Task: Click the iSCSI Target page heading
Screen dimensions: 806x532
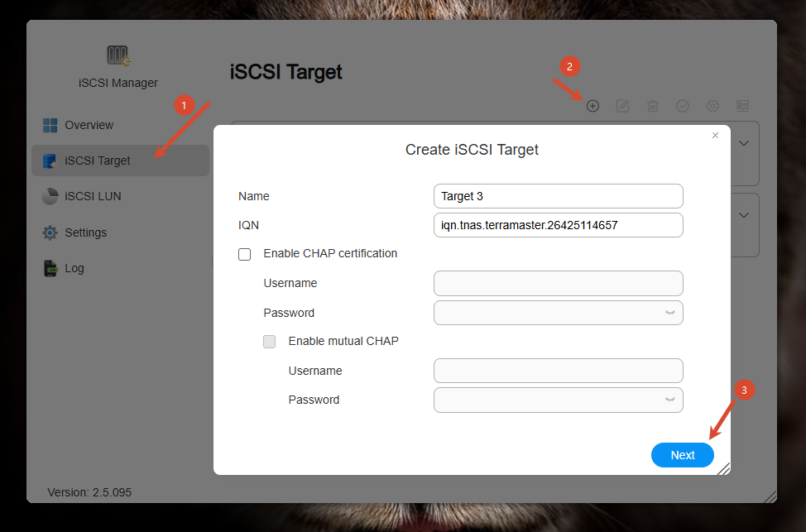Action: (285, 72)
